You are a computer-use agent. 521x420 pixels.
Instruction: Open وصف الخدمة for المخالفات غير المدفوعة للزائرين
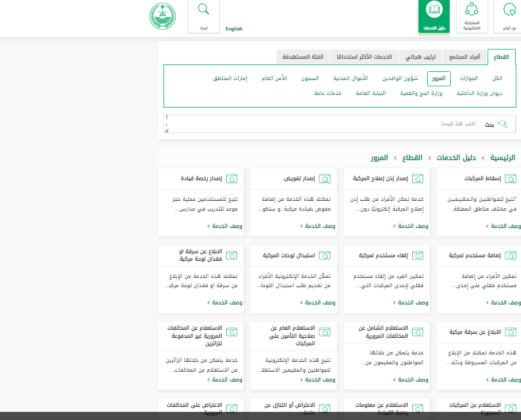pyautogui.click(x=225, y=380)
